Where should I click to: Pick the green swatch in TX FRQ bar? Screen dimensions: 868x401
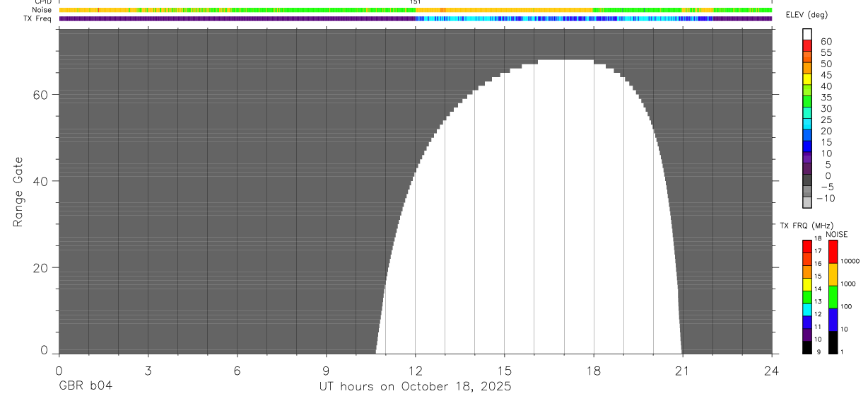[x=807, y=297]
